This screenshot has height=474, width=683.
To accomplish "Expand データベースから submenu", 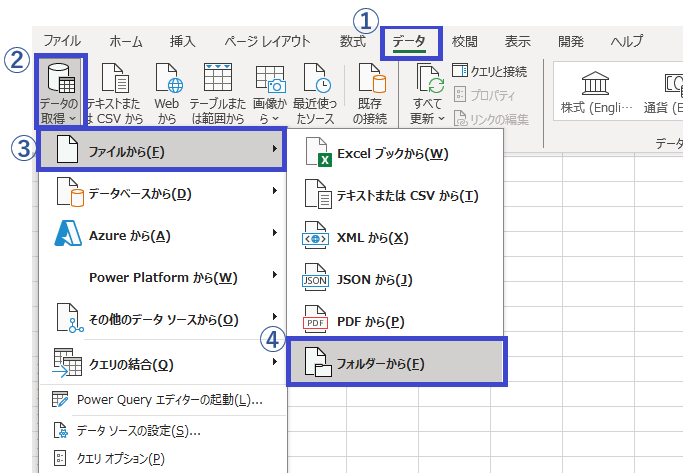I will 162,192.
